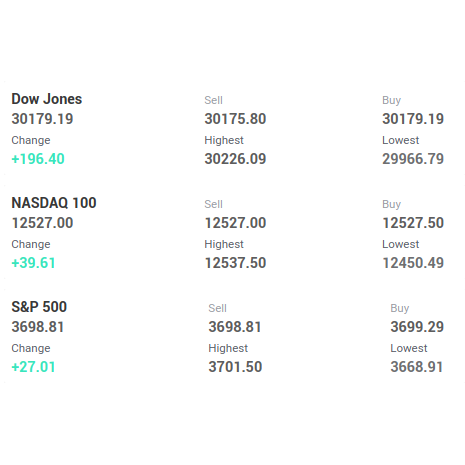
Task: Click NASDAQ 100 Highest value 12537.50
Action: pos(235,263)
